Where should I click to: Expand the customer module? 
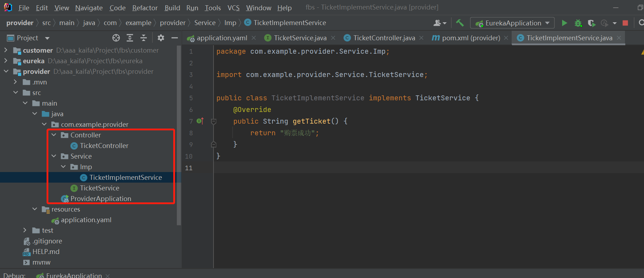click(6, 50)
